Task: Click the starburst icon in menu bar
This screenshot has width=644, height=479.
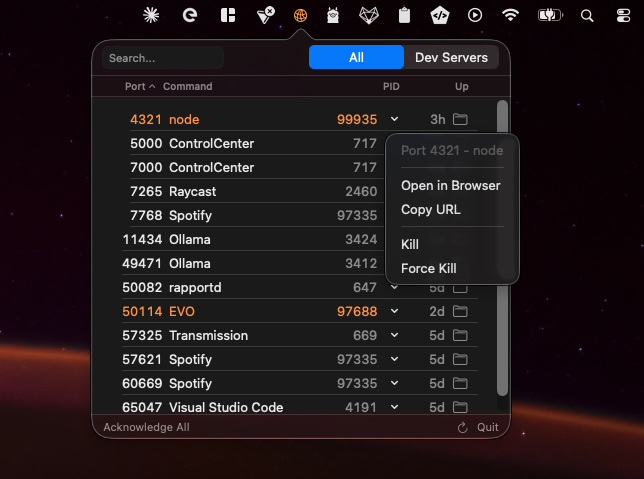Action: (x=151, y=16)
